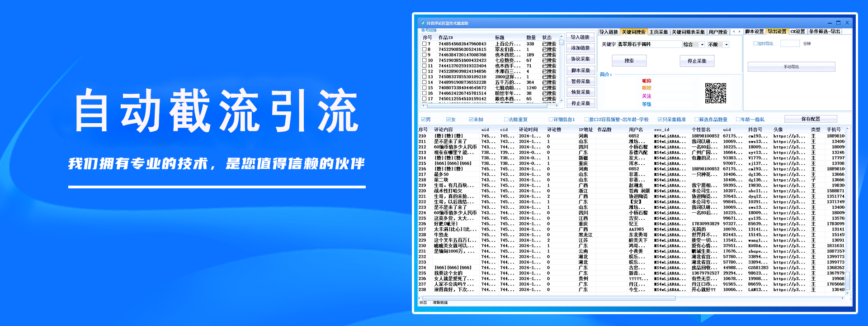Uncheck the 男 gender checkbox
The width and height of the screenshot is (868, 326).
point(424,120)
